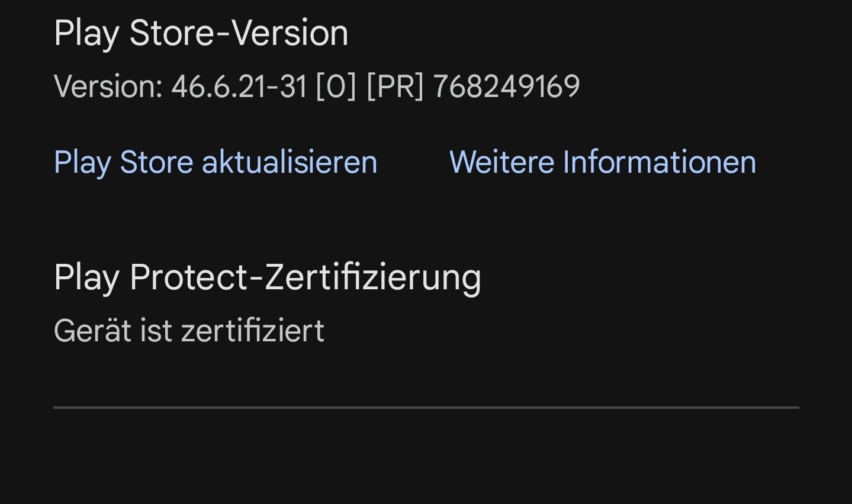Tap the version number 46.6.21-31
This screenshot has width=852, height=504.
(x=239, y=86)
